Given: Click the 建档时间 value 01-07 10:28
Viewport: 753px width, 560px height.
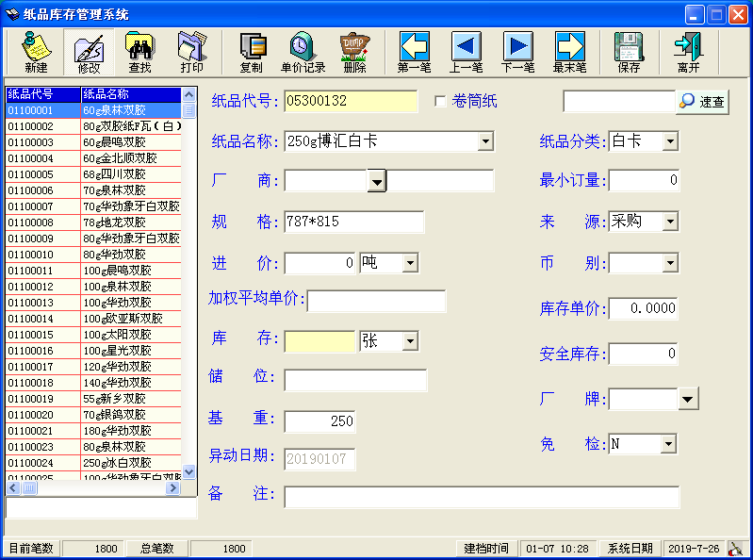Looking at the screenshot, I should click(x=557, y=549).
